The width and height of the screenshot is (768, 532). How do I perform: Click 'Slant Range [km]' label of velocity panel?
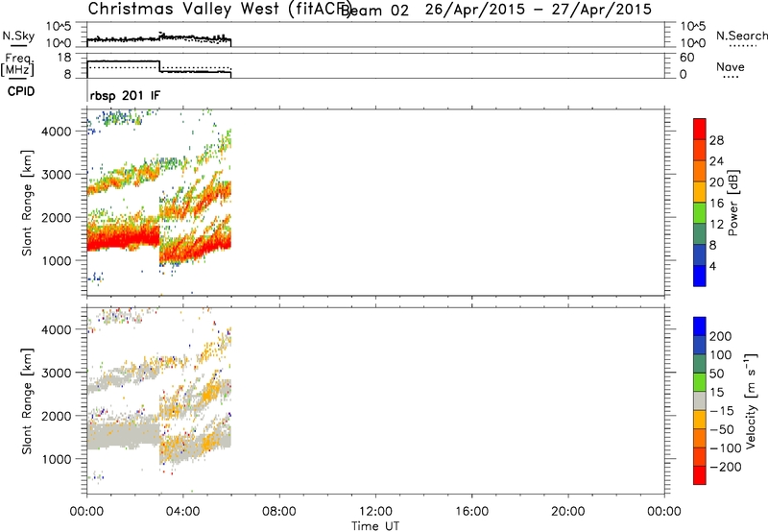27,400
